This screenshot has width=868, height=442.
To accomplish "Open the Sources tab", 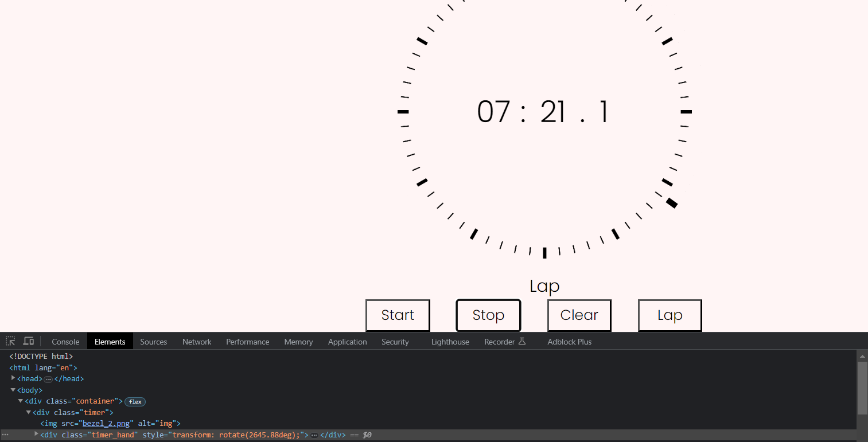I will [154, 342].
